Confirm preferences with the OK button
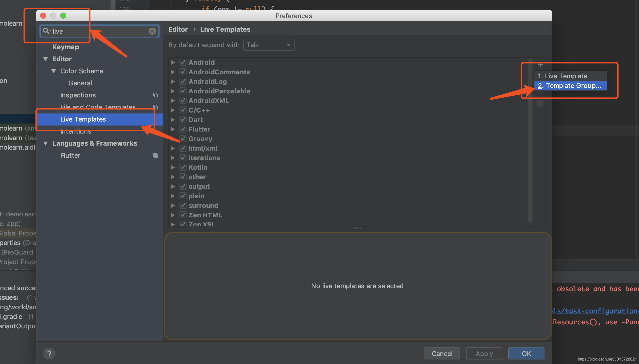The width and height of the screenshot is (639, 364). coord(526,353)
